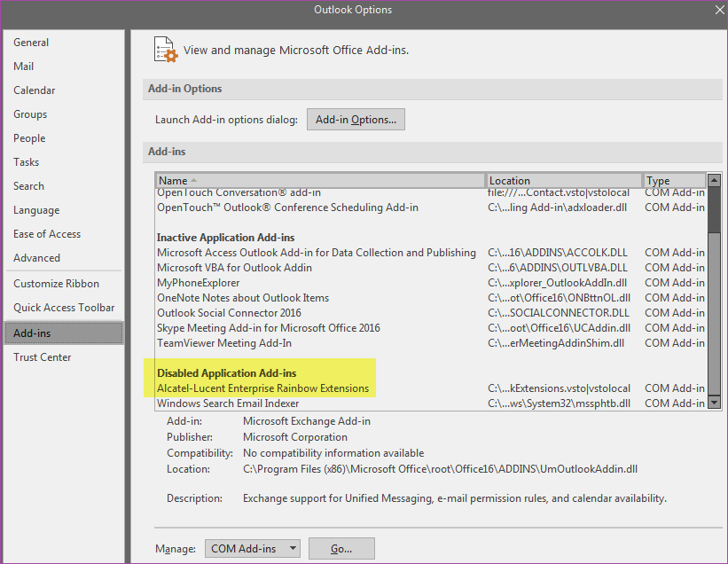Viewport: 728px width, 564px height.
Task: Click the Add-in Options button
Action: point(356,120)
